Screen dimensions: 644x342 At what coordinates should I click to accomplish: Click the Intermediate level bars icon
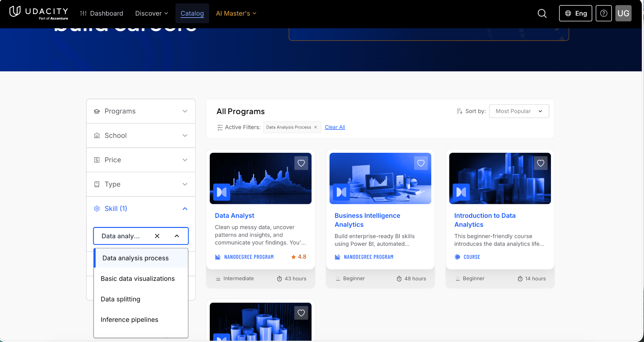coord(218,279)
